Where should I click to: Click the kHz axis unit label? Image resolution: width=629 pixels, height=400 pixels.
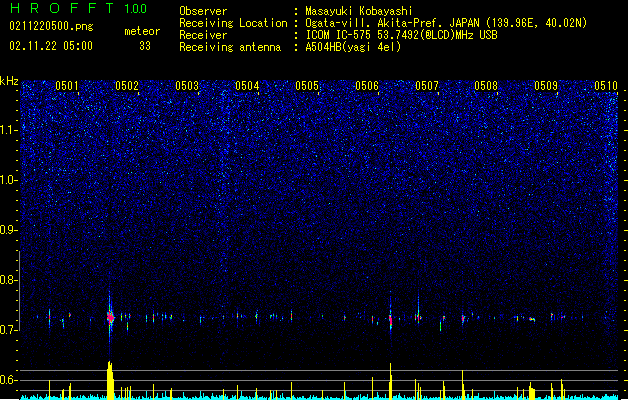[x=9, y=81]
